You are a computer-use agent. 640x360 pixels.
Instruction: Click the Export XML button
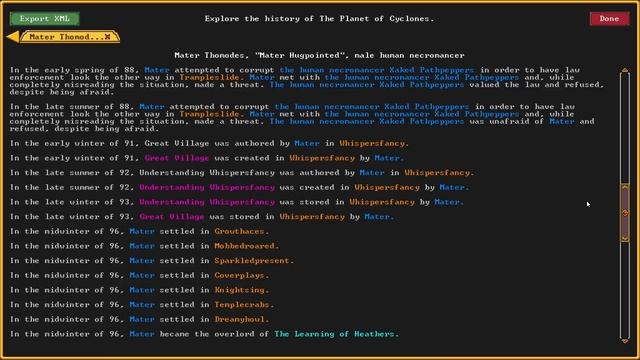(44, 19)
